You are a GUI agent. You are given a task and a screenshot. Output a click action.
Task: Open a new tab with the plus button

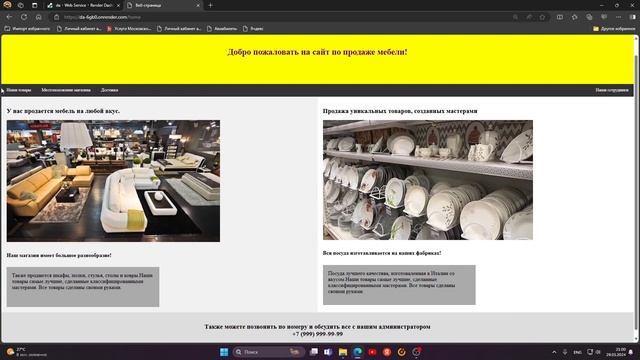pyautogui.click(x=211, y=5)
